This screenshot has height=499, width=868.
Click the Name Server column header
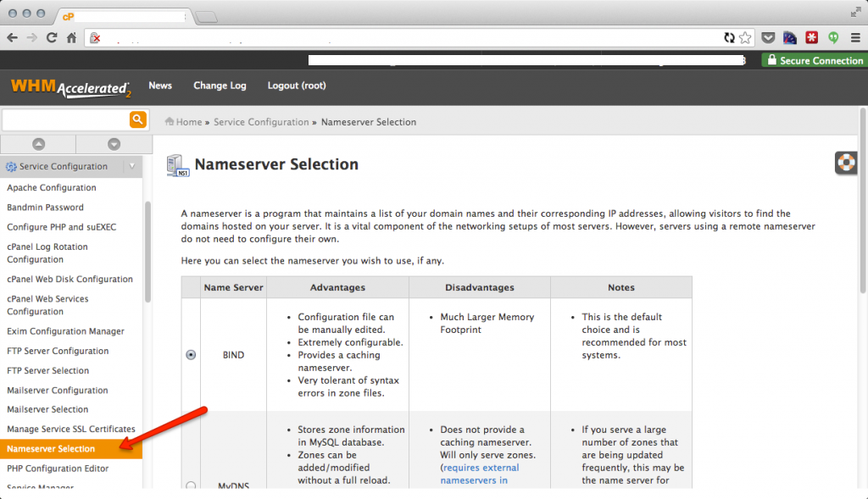click(234, 287)
